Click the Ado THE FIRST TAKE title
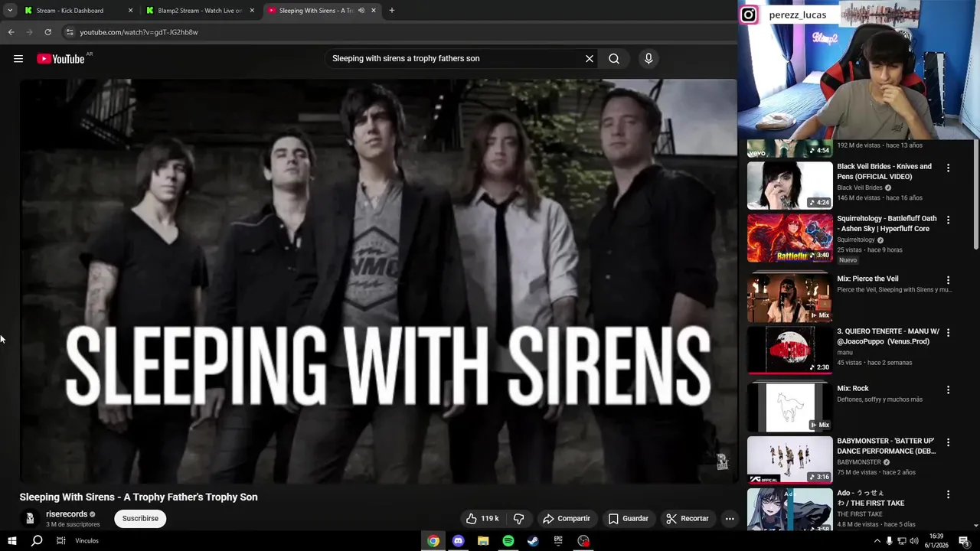Image resolution: width=980 pixels, height=551 pixels. [871, 498]
